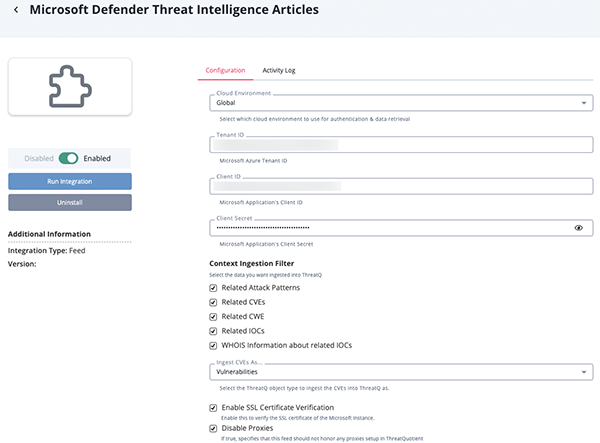
Task: Click the Version: label
Action: tap(22, 264)
